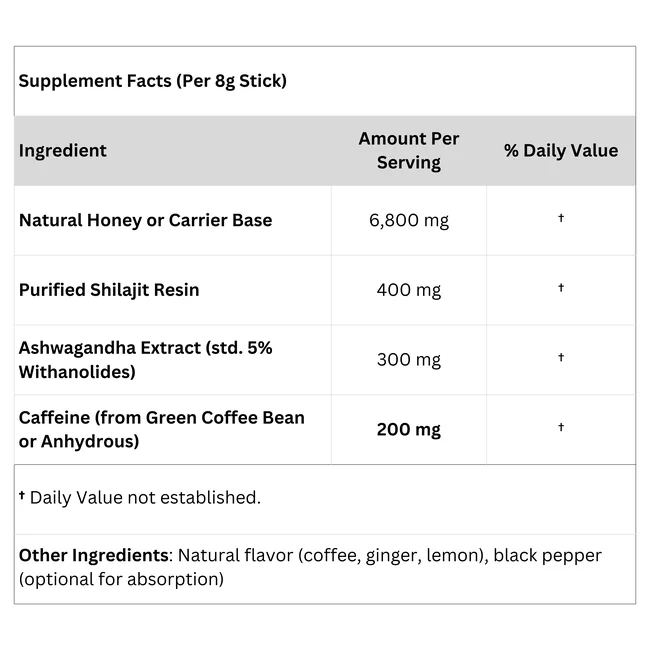
Task: Click dagger symbol in Ashwagandha row
Action: click(x=561, y=357)
